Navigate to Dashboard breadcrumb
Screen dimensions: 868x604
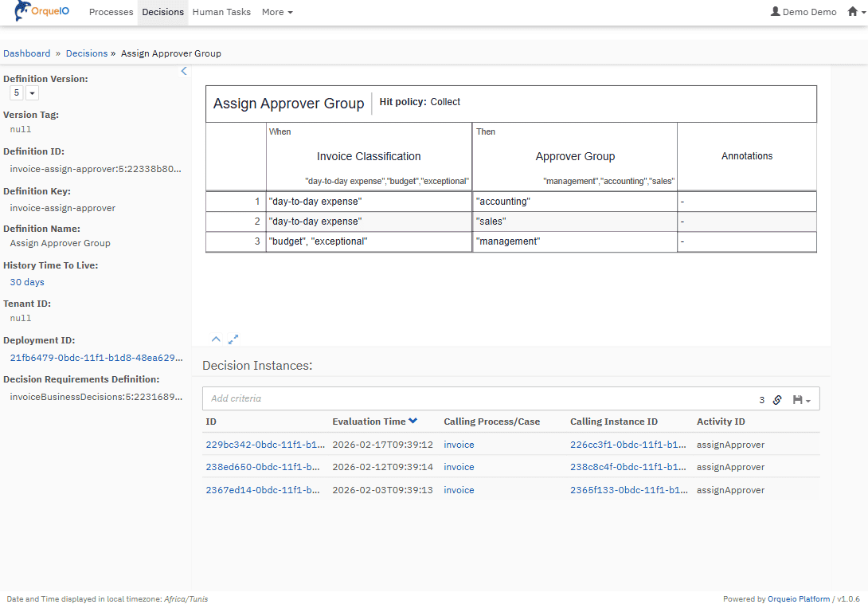click(26, 53)
